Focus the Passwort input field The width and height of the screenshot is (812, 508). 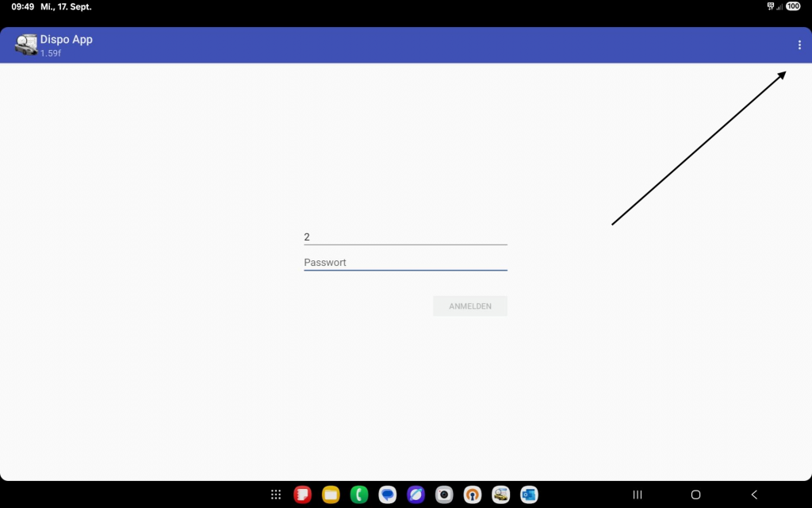point(405,262)
